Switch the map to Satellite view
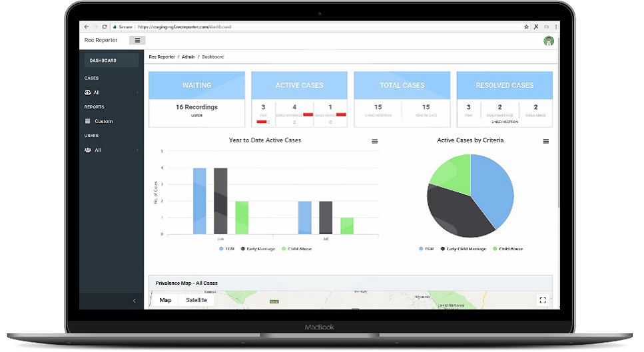Image resolution: width=644 pixels, height=352 pixels. tap(196, 300)
